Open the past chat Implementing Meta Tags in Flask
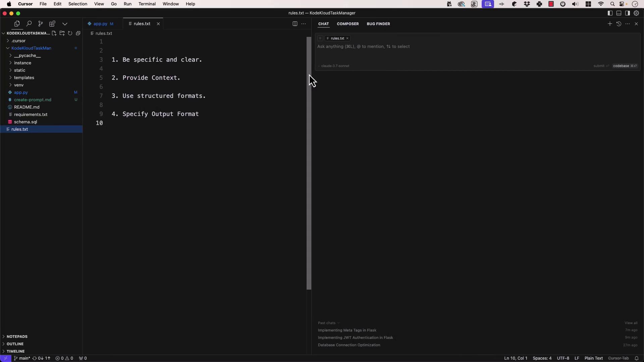Image resolution: width=644 pixels, height=362 pixels. (x=347, y=330)
